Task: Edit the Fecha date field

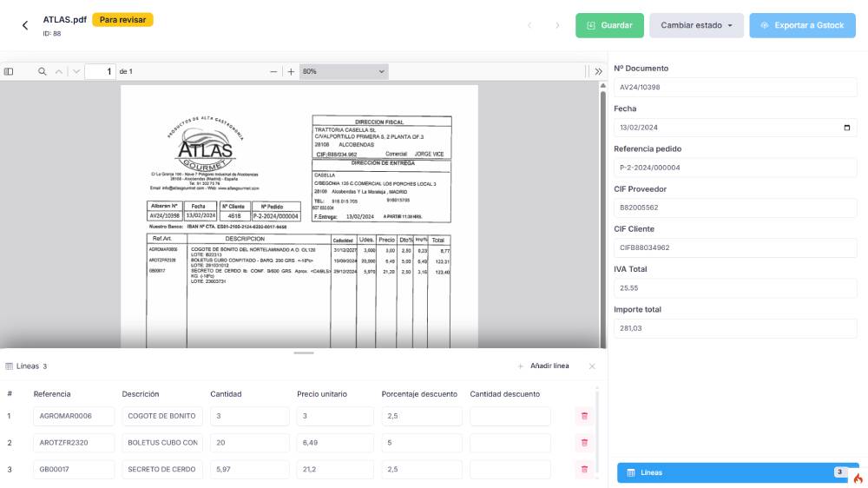Action: [735, 128]
